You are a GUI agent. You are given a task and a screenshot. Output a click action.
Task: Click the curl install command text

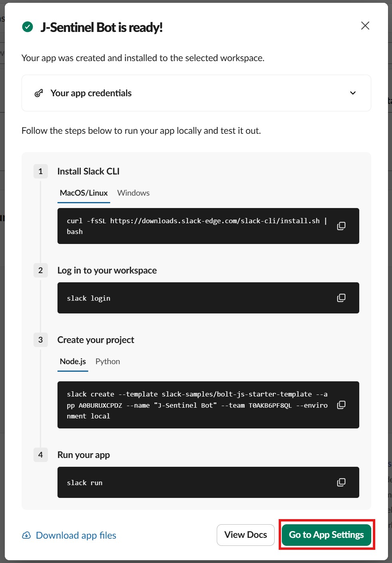pos(197,226)
